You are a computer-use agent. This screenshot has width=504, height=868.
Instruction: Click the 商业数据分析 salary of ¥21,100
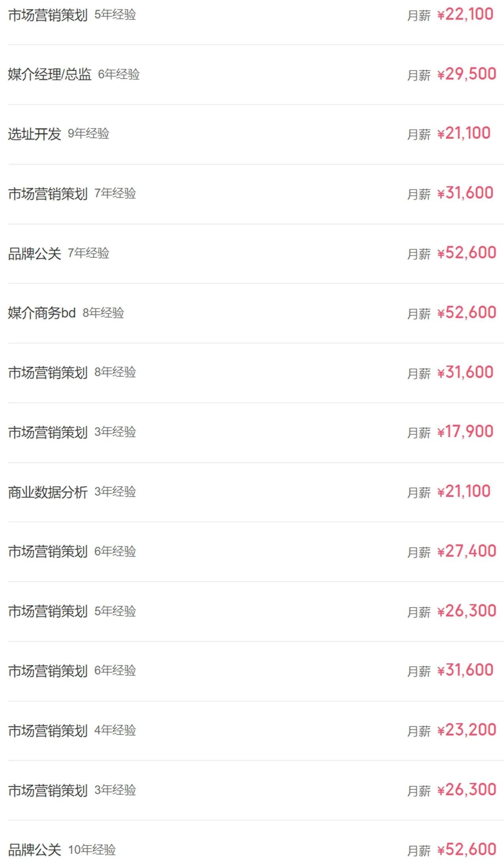click(464, 492)
